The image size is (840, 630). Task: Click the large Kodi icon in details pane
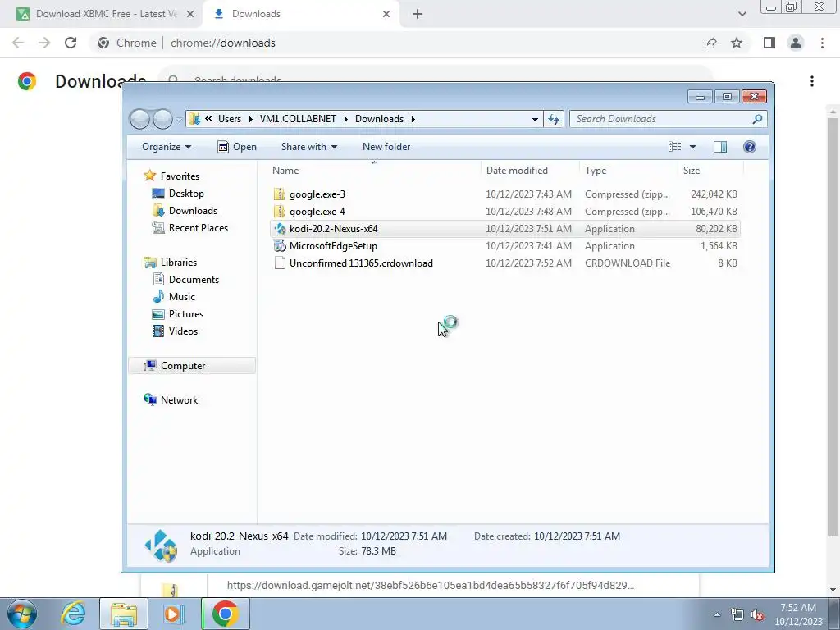pyautogui.click(x=161, y=546)
